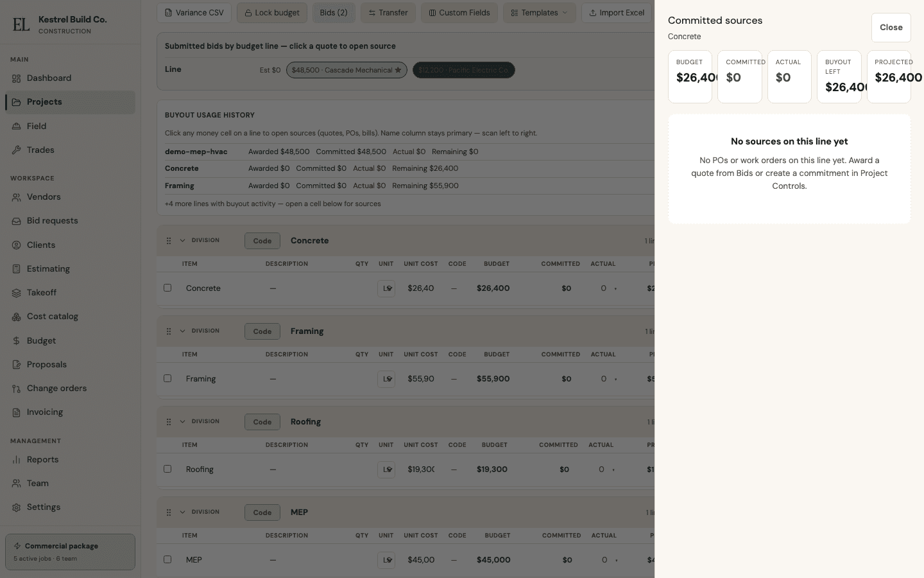This screenshot has height=578, width=924.
Task: Open unit dropdown in Framing row
Action: 386,379
